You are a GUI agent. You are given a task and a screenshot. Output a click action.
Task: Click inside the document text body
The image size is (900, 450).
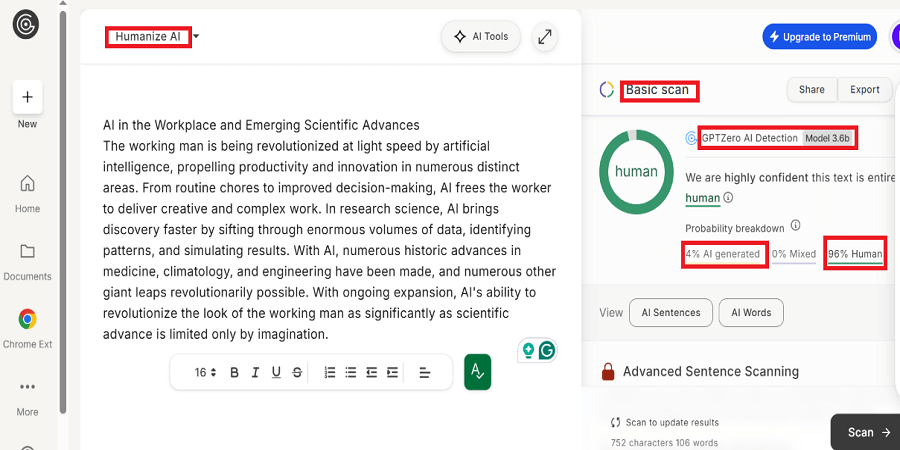tap(329, 240)
